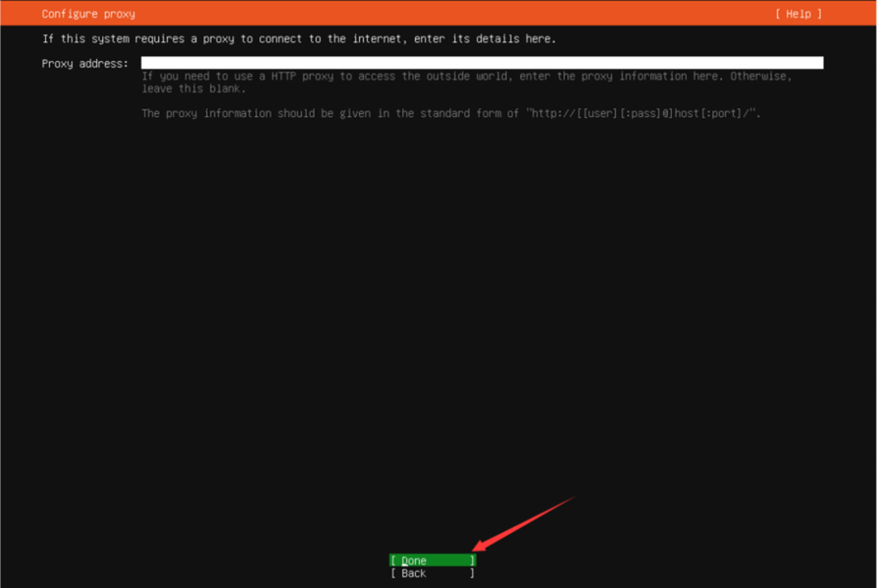Click hint text 'If you need to use a HTTP proxy'
Image resolution: width=882 pixels, height=588 pixels.
(467, 76)
